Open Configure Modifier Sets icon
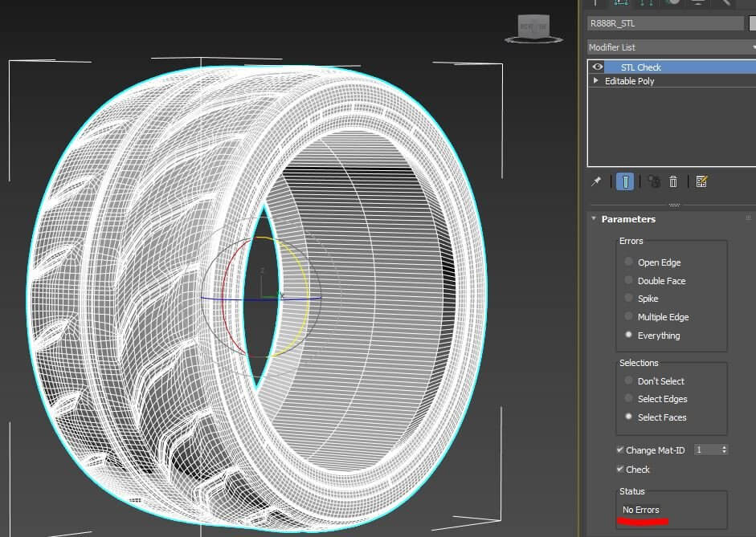Image resolution: width=756 pixels, height=537 pixels. (701, 181)
